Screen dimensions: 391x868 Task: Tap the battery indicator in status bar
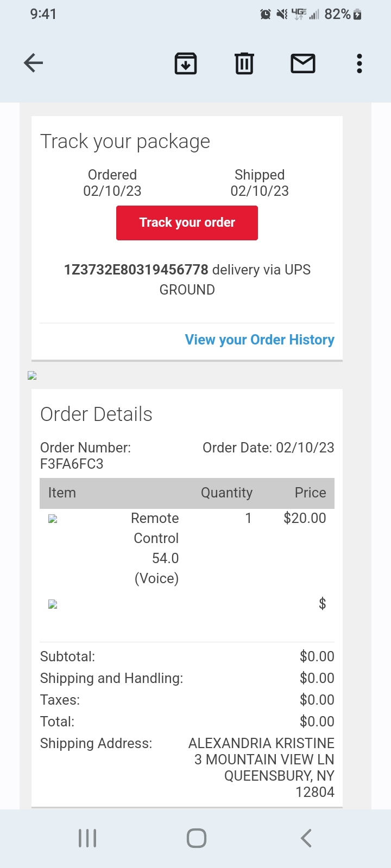tap(357, 15)
